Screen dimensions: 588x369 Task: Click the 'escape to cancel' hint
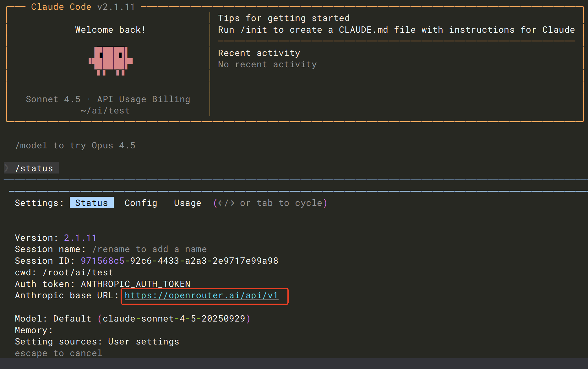(58, 353)
